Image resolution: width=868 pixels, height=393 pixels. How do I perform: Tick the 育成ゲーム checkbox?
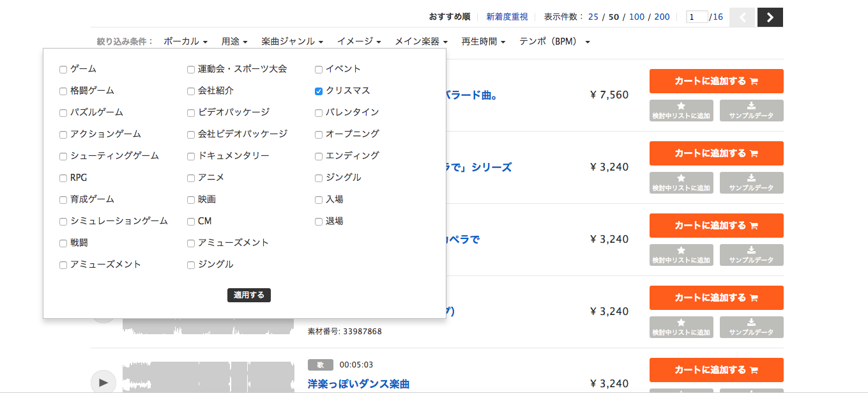[63, 200]
